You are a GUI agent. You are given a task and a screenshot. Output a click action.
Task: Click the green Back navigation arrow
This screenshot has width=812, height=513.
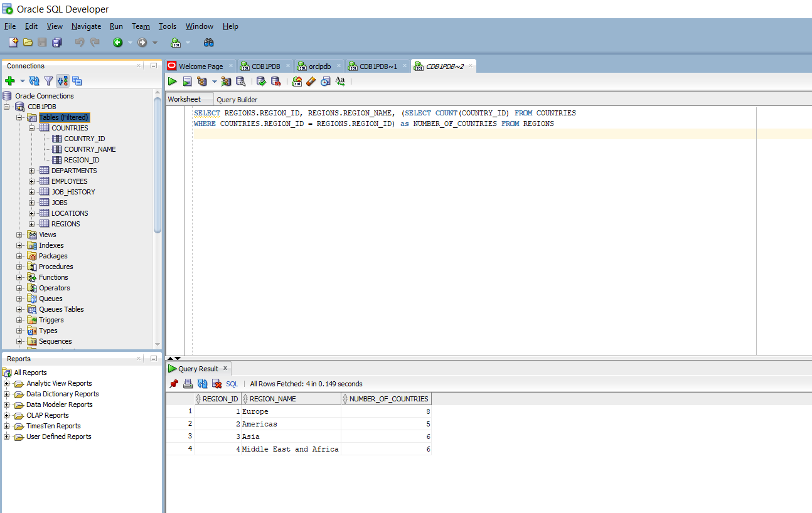[117, 42]
